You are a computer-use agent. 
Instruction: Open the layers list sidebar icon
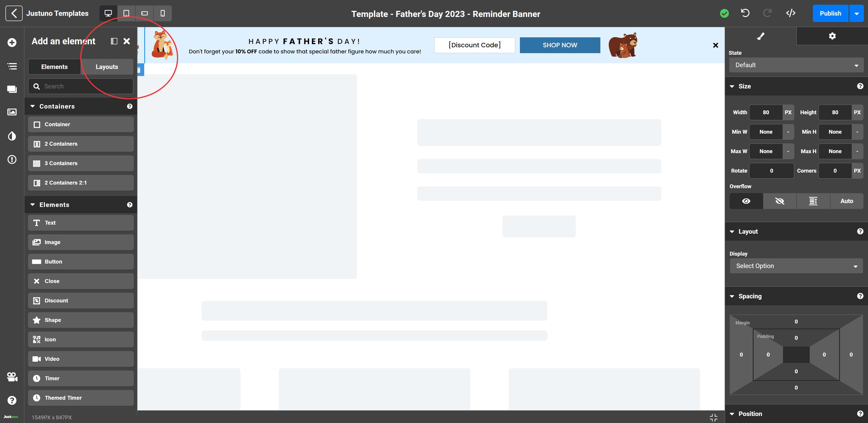[x=12, y=66]
